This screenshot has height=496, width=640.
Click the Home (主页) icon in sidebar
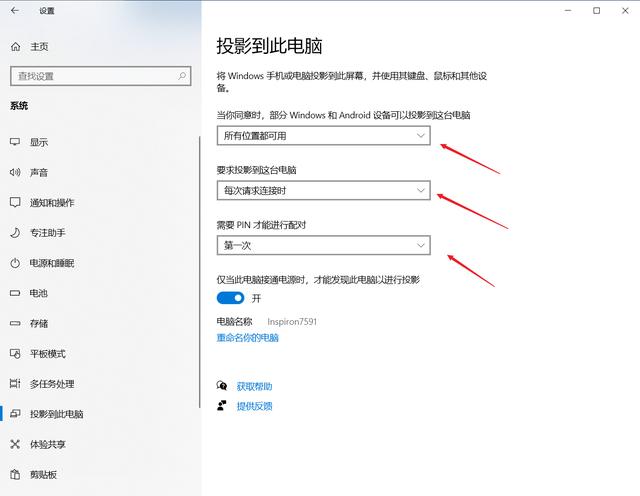[x=15, y=47]
